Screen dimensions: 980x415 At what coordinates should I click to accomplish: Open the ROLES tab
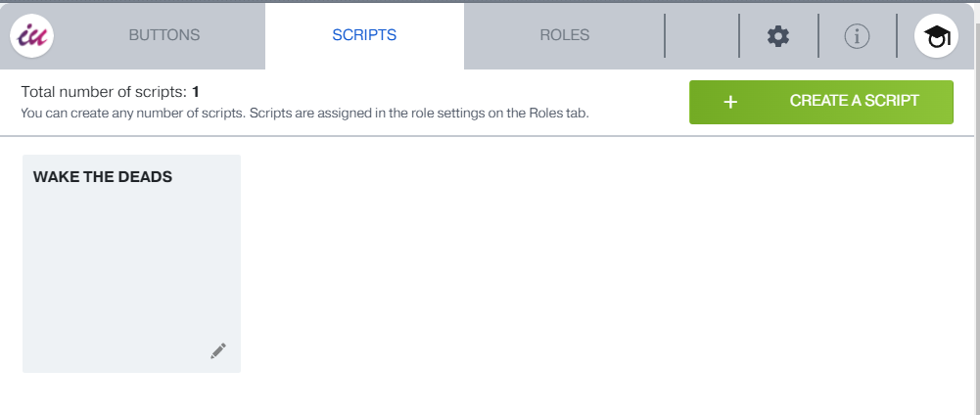(565, 35)
